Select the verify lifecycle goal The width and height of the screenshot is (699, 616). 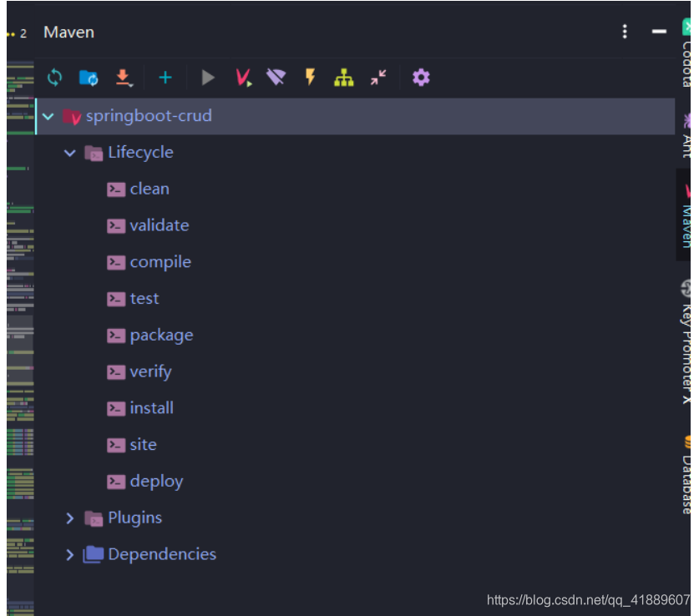pos(150,371)
